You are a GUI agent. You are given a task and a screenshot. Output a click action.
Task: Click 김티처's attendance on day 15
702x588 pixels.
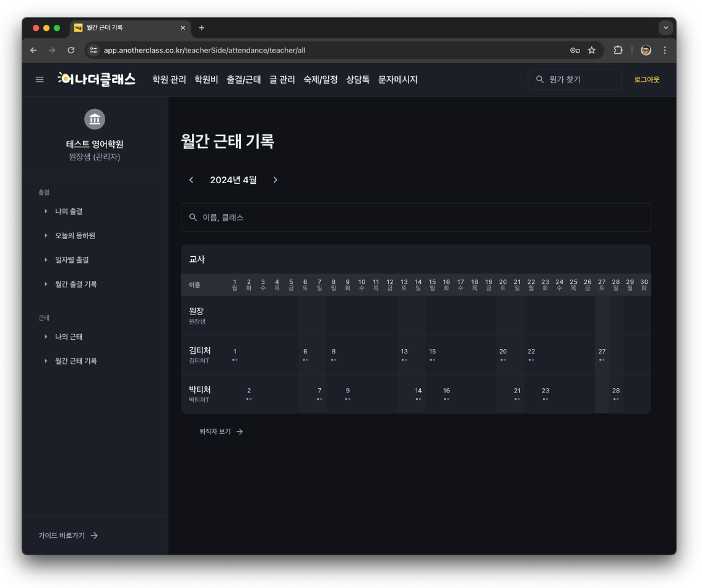tap(433, 355)
